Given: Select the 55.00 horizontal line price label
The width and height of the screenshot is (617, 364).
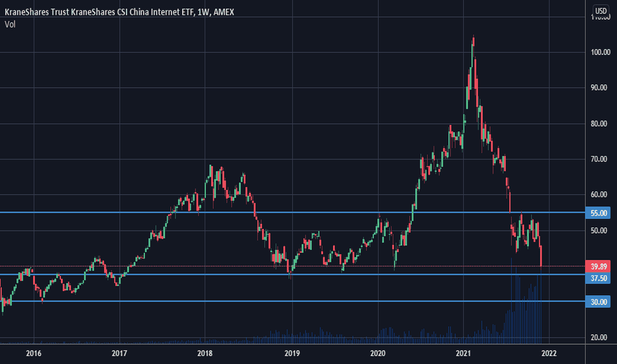Looking at the screenshot, I should (598, 213).
